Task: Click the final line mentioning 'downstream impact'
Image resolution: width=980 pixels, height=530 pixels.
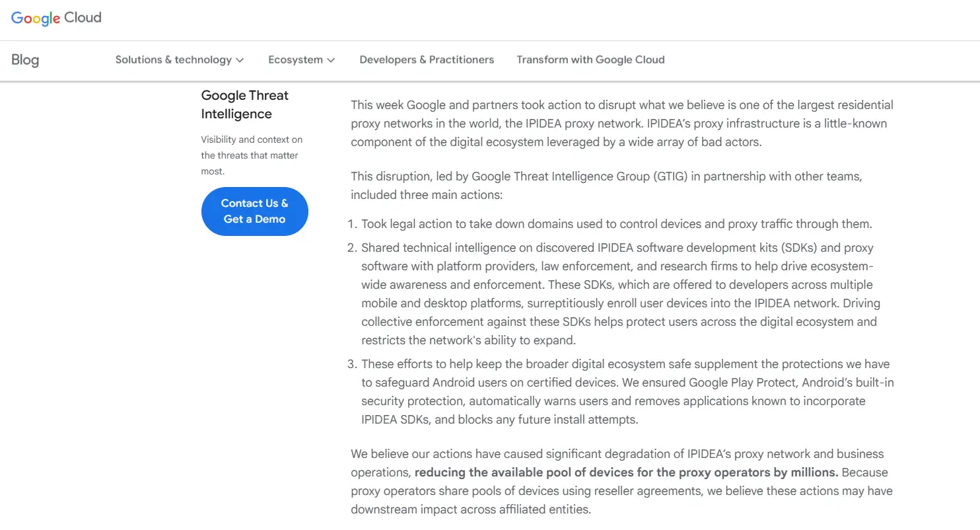Action: pyautogui.click(x=470, y=510)
